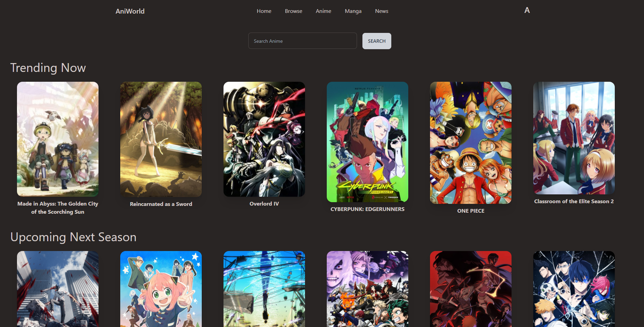Click the AniWorld logo
Image resolution: width=644 pixels, height=327 pixels.
(x=130, y=11)
